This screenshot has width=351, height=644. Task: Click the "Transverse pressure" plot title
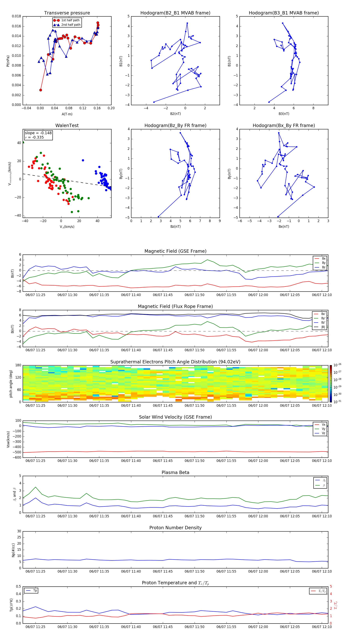(67, 13)
